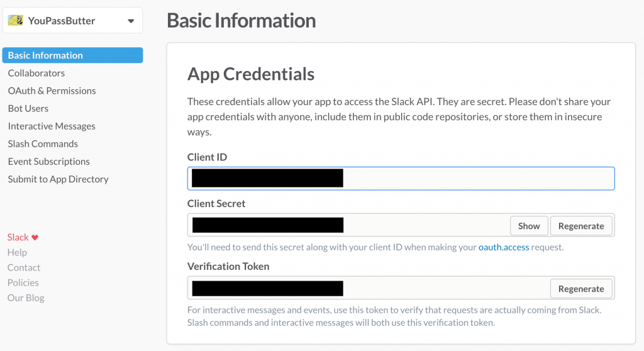644x351 pixels.
Task: Open OAuth & Permissions settings
Action: coord(52,91)
